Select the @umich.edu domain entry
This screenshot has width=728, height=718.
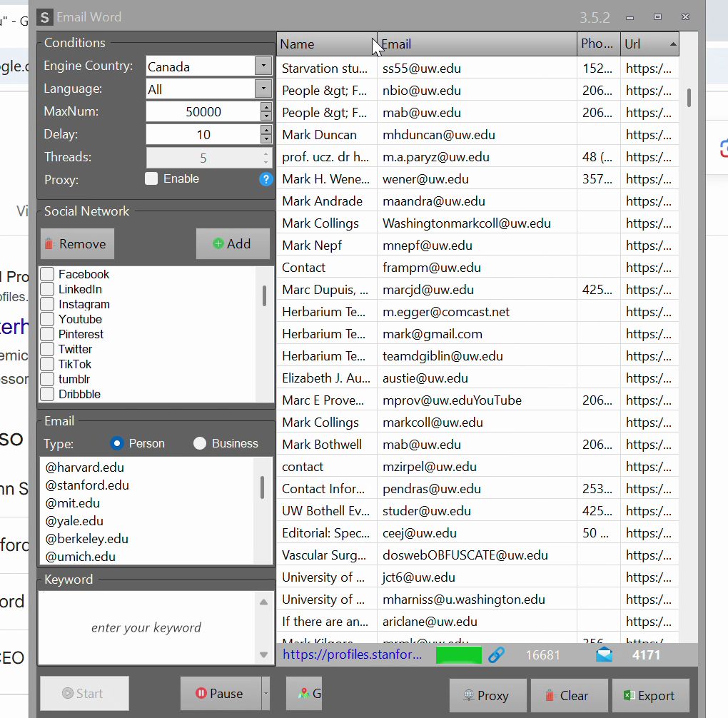[81, 557]
